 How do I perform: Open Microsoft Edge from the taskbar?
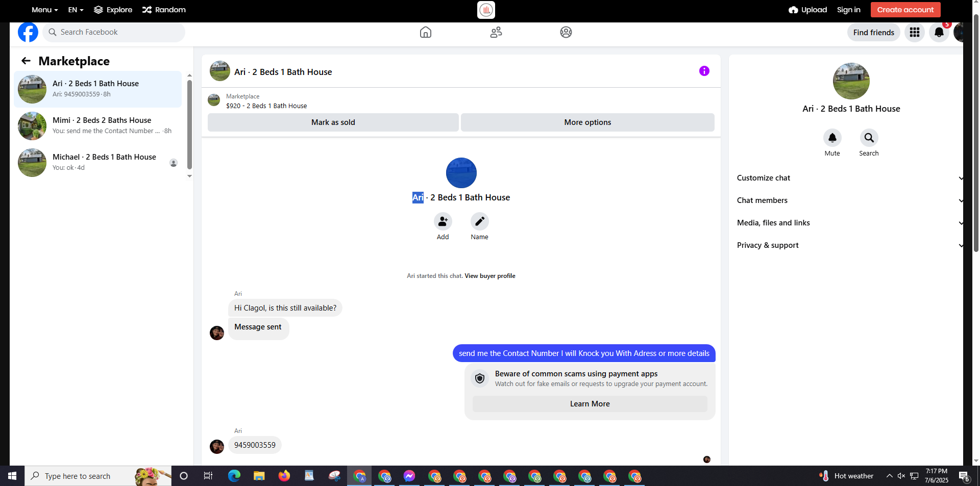point(234,476)
